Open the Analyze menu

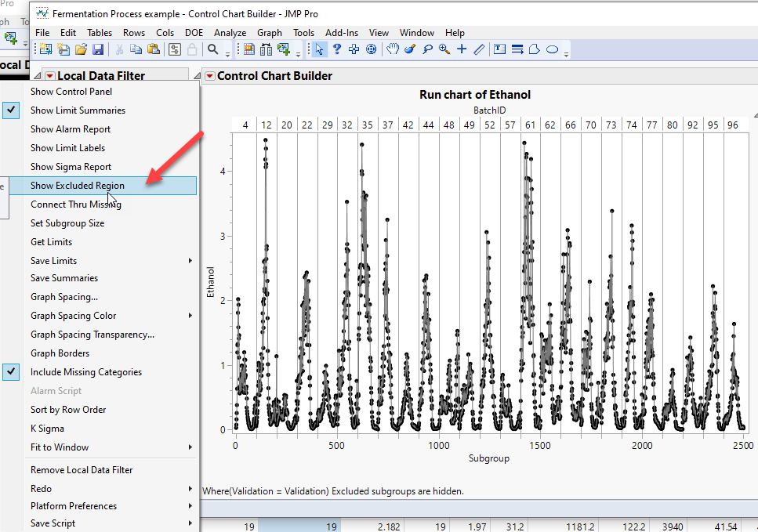pyautogui.click(x=230, y=33)
